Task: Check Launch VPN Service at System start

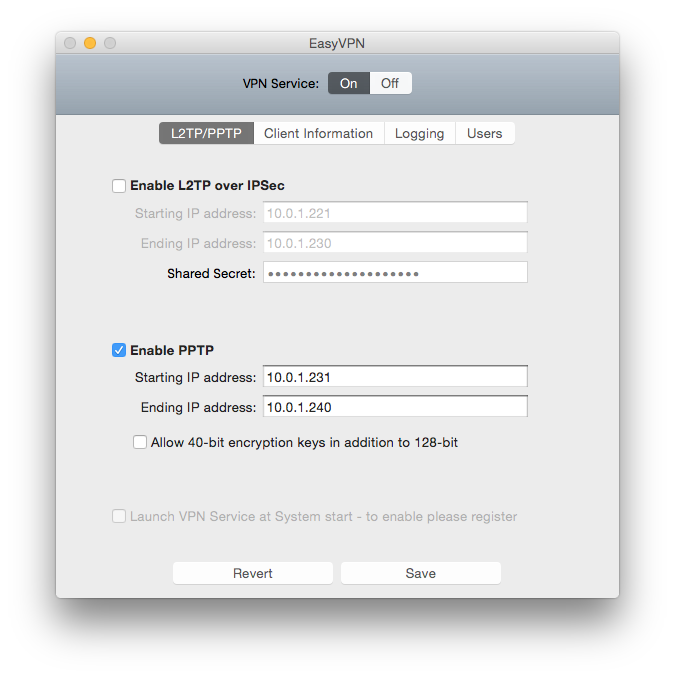Action: coord(119,516)
